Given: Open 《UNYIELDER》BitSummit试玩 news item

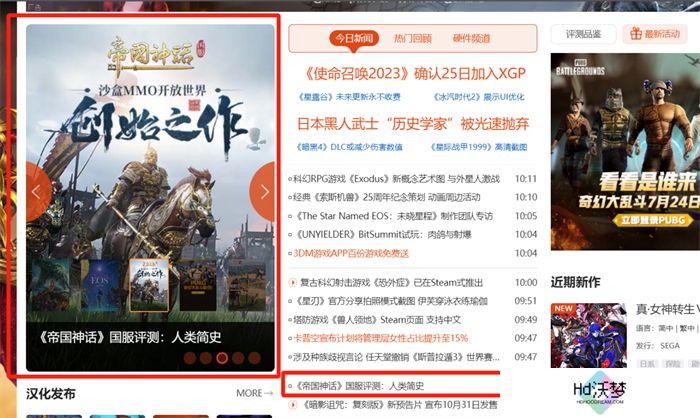Looking at the screenshot, I should coord(383,234).
